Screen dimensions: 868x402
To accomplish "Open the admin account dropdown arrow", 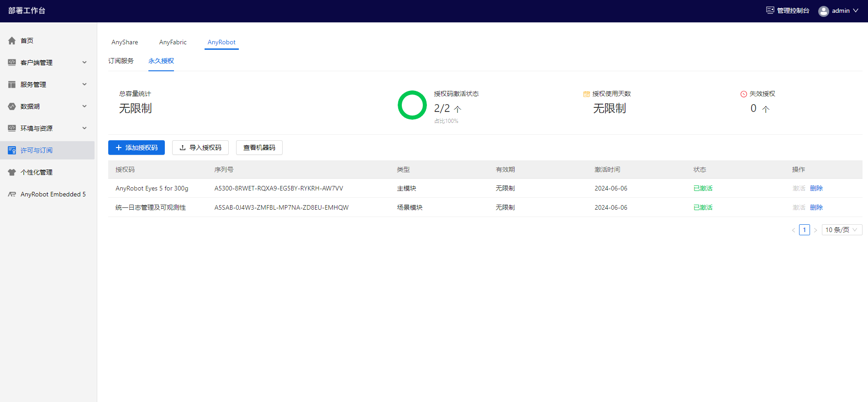I will [x=856, y=11].
